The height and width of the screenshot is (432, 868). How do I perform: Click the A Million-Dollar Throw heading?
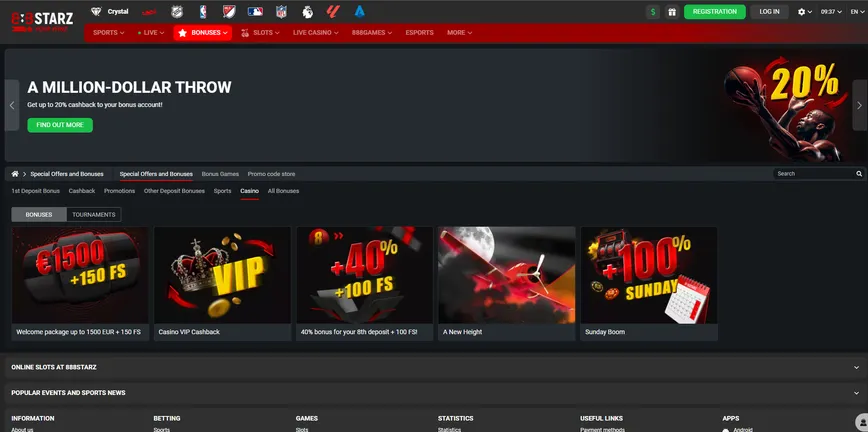pyautogui.click(x=129, y=88)
